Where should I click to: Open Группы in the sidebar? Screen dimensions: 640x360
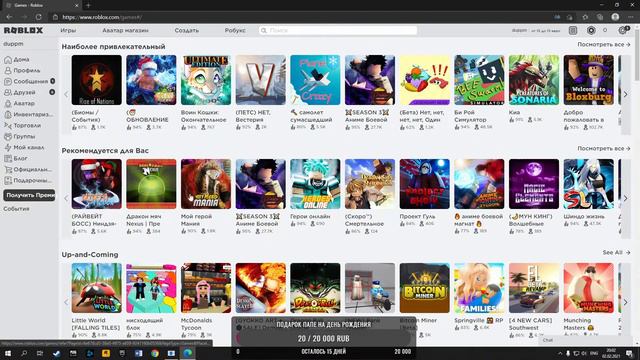pos(20,136)
